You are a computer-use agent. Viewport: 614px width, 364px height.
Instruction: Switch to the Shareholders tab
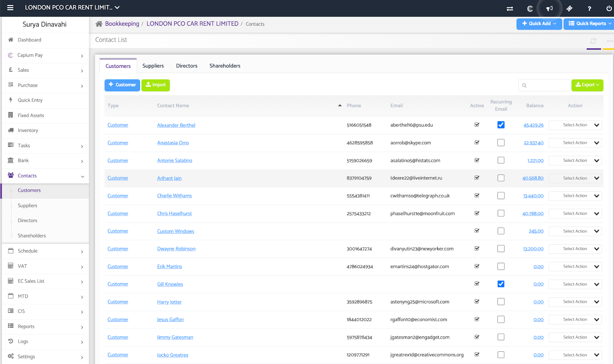225,66
